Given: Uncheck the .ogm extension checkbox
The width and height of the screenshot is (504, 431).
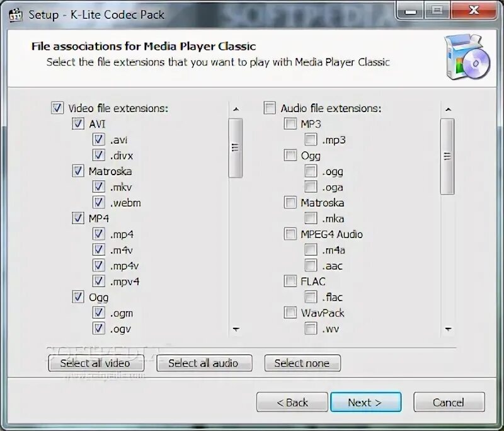Looking at the screenshot, I should (x=99, y=313).
